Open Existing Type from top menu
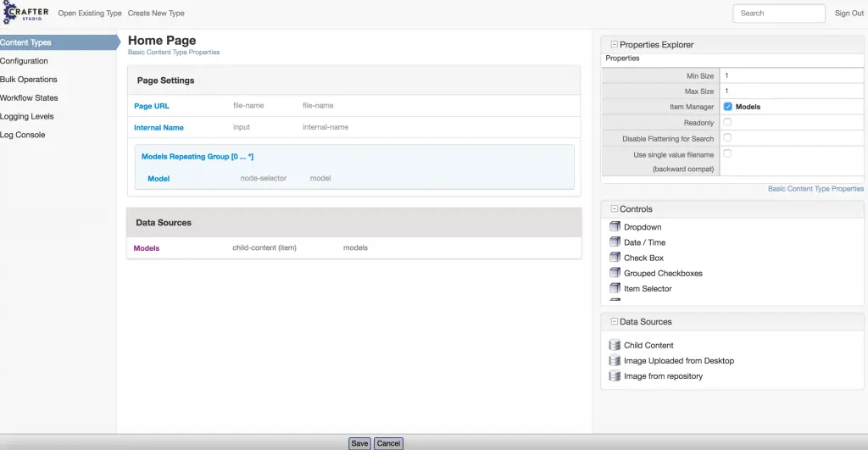The width and height of the screenshot is (868, 450). (90, 14)
